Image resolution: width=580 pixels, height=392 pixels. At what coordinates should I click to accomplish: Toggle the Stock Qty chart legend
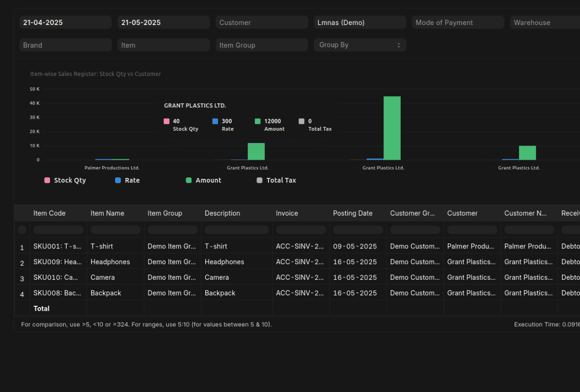pyautogui.click(x=65, y=180)
